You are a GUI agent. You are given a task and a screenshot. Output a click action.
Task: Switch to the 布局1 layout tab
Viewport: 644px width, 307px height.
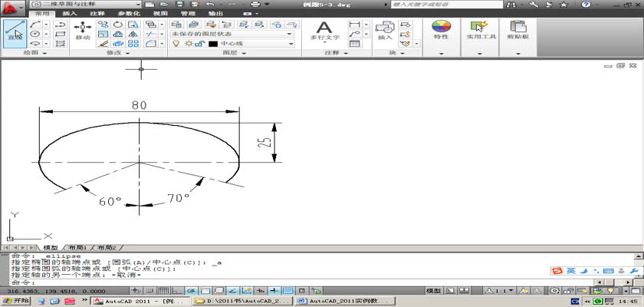(x=78, y=248)
